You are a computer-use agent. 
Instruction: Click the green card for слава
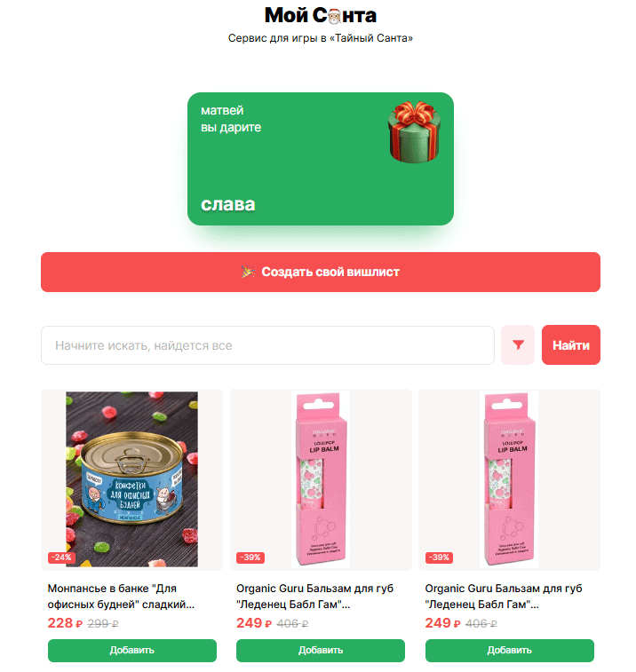pos(321,159)
